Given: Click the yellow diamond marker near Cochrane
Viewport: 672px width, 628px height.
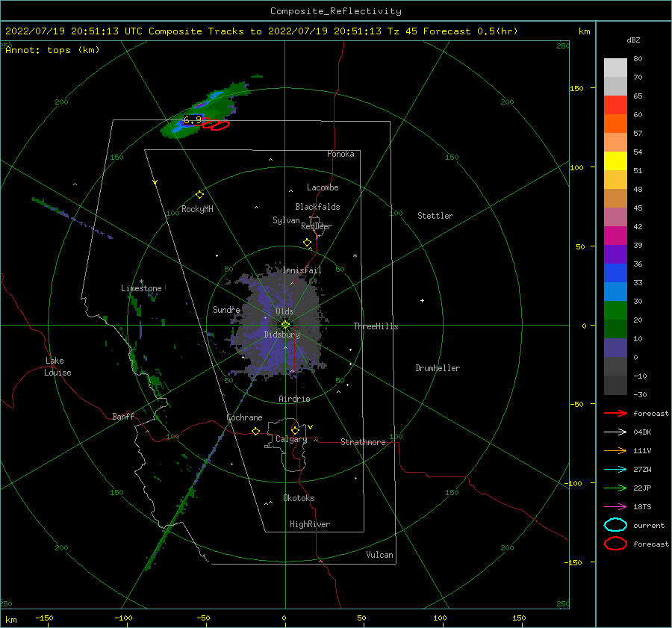Looking at the screenshot, I should (255, 431).
